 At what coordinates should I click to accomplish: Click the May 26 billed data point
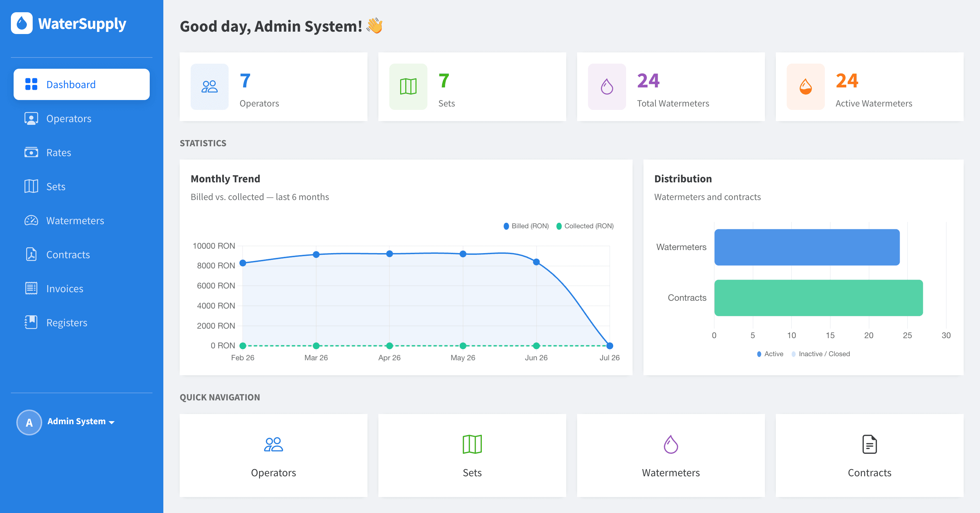tap(463, 254)
